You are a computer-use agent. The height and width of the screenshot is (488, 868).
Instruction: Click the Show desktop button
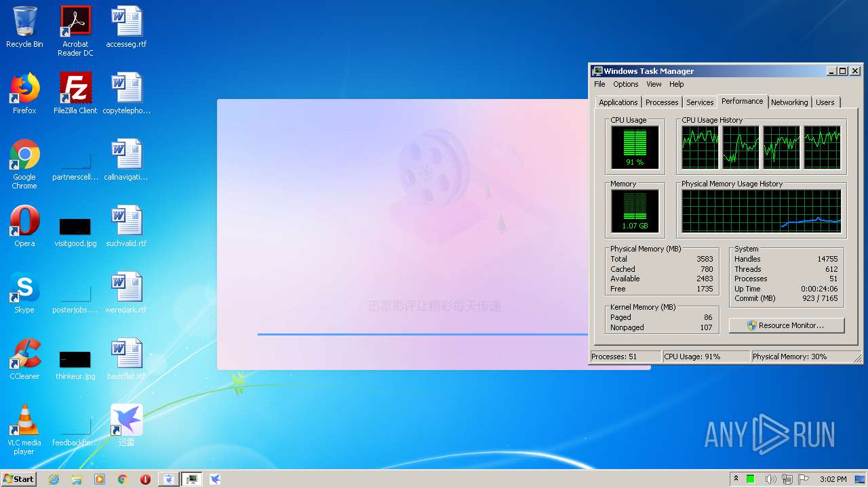point(861,479)
